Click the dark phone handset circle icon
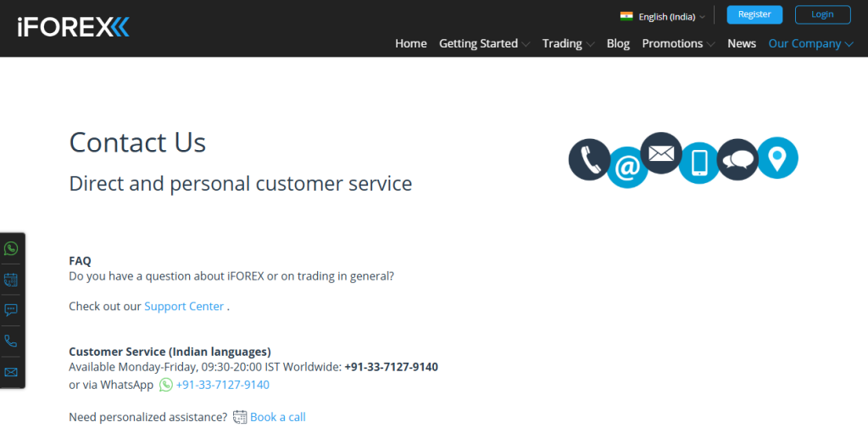 tap(590, 159)
